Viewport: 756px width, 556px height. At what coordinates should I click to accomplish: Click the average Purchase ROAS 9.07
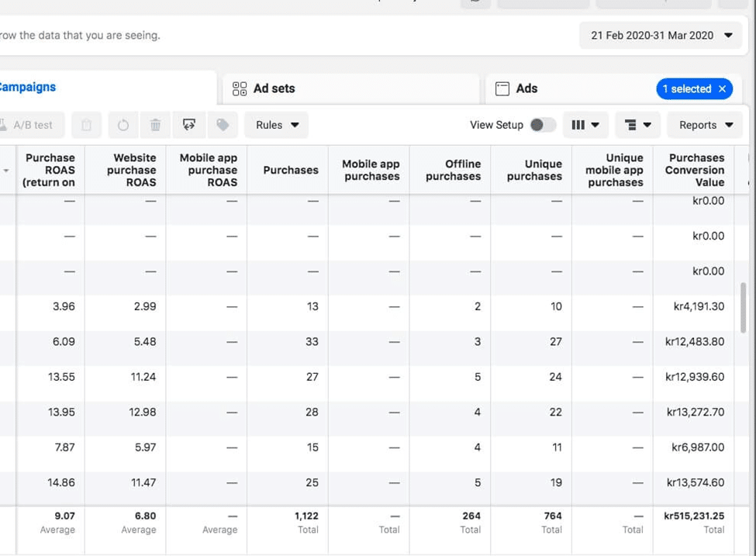(64, 516)
